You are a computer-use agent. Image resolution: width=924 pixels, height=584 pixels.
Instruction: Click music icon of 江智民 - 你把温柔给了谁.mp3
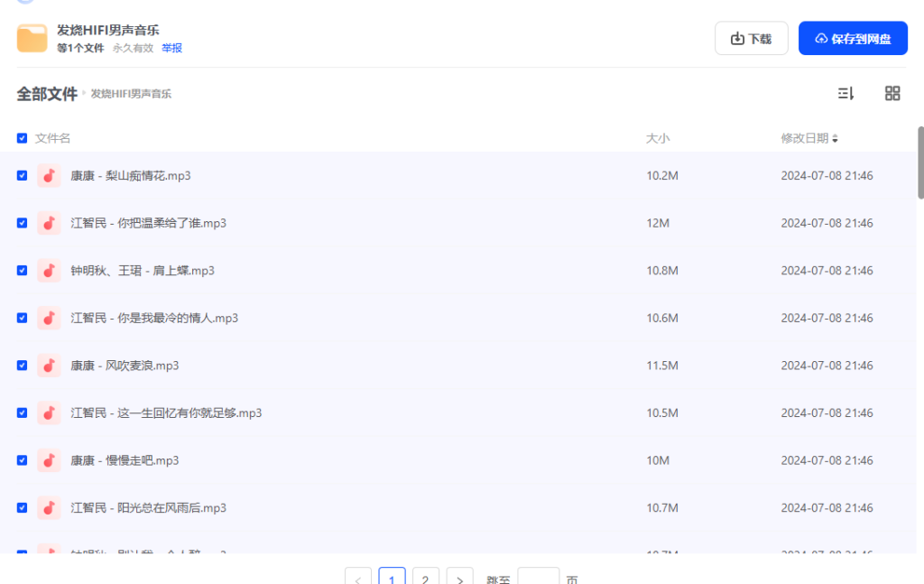[x=49, y=223]
